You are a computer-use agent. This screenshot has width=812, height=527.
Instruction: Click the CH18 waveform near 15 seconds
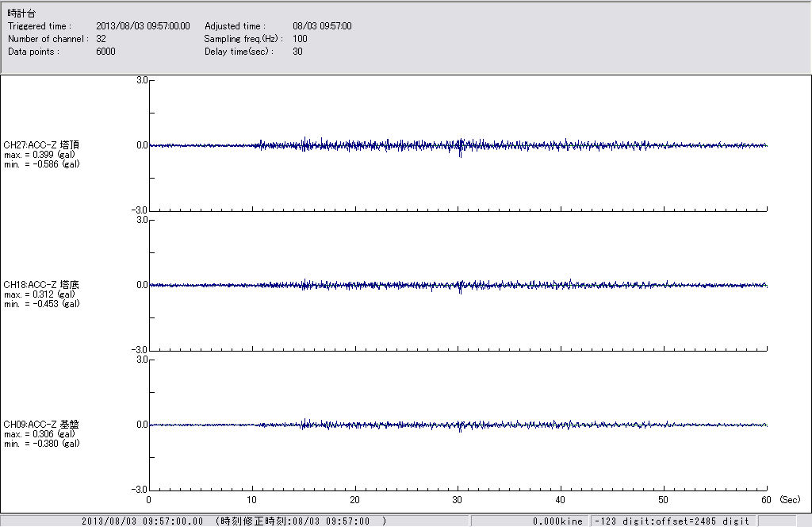(304, 285)
